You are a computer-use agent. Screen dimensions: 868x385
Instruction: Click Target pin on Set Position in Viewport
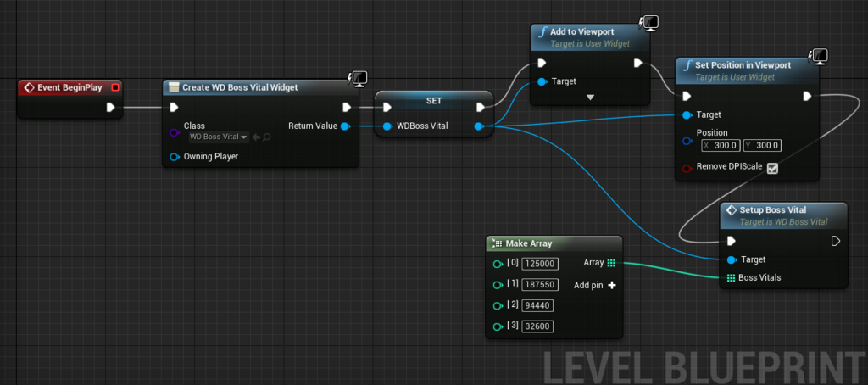687,115
